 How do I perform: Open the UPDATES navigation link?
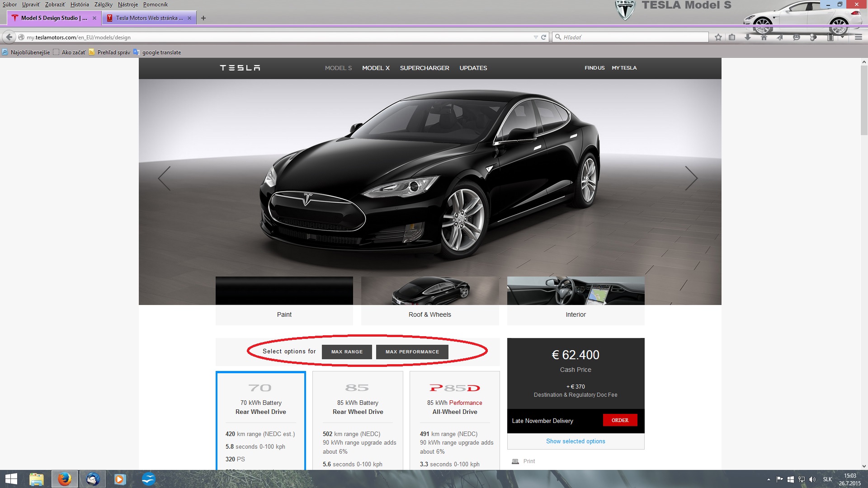click(473, 68)
